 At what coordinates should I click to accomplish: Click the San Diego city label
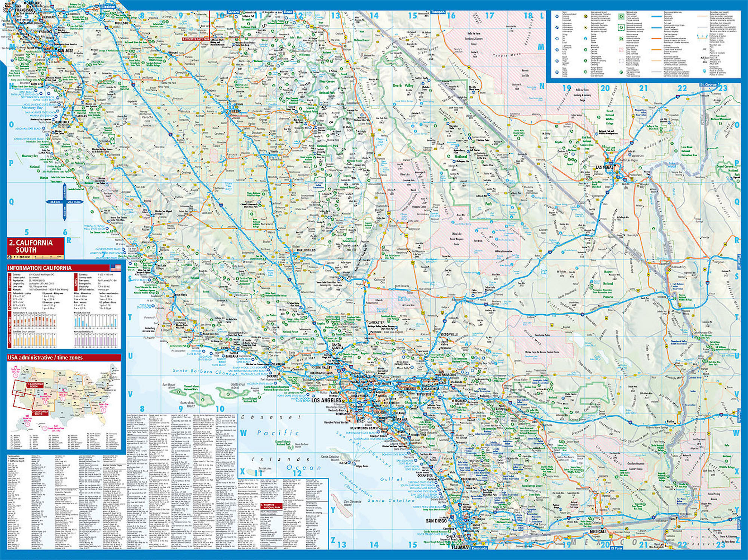tap(436, 520)
